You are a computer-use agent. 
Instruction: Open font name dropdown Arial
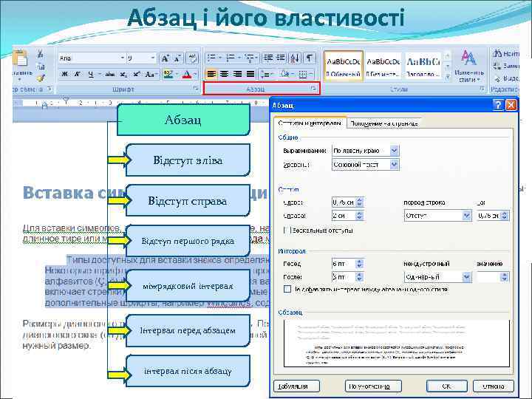(x=123, y=58)
